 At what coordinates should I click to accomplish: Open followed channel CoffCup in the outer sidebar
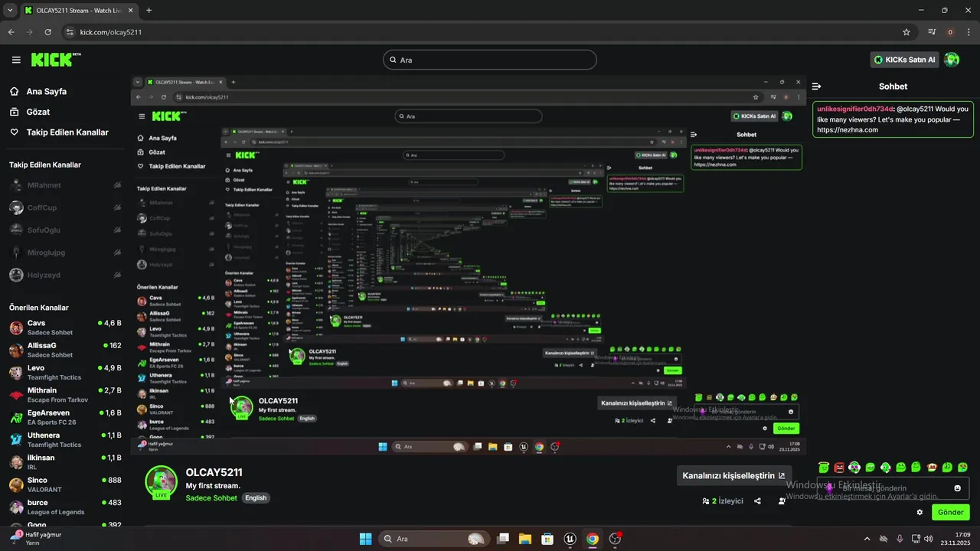(x=65, y=207)
